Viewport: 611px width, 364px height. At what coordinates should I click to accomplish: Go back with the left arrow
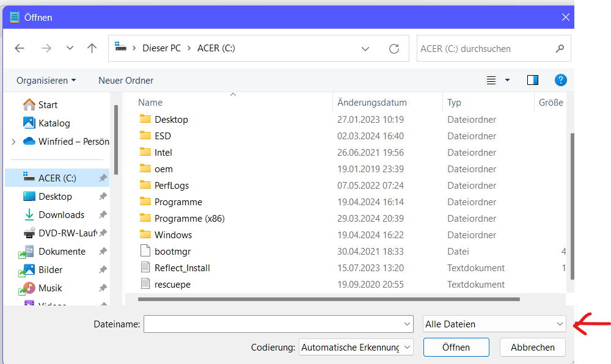[x=20, y=48]
